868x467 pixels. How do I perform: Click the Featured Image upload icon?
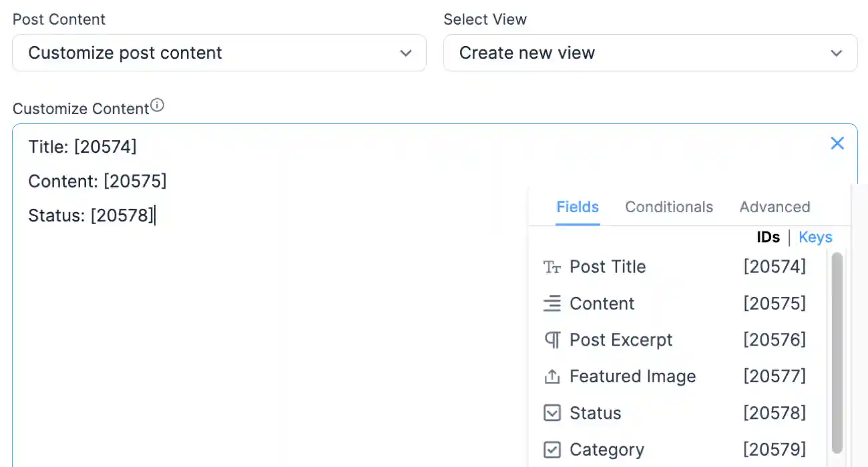point(552,376)
